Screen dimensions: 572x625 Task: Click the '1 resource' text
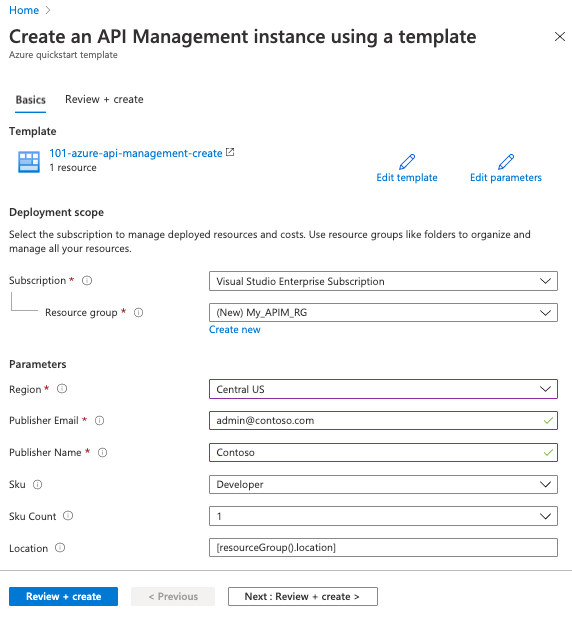(x=73, y=167)
